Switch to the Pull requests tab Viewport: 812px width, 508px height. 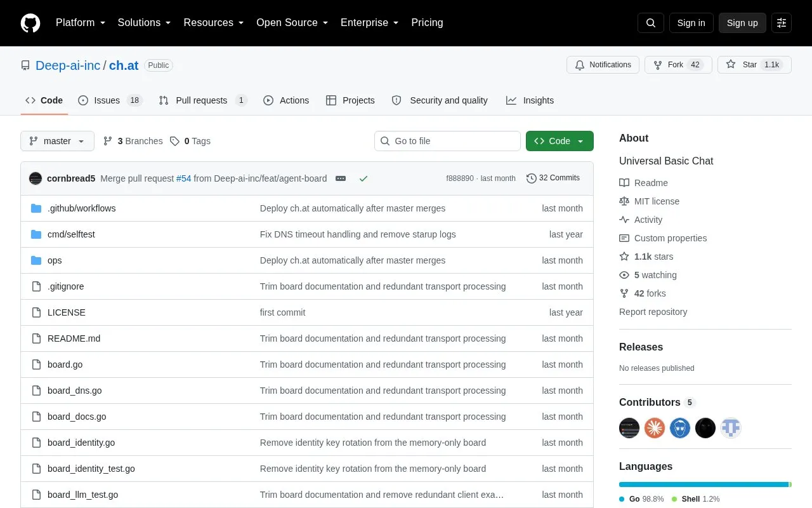tap(203, 100)
